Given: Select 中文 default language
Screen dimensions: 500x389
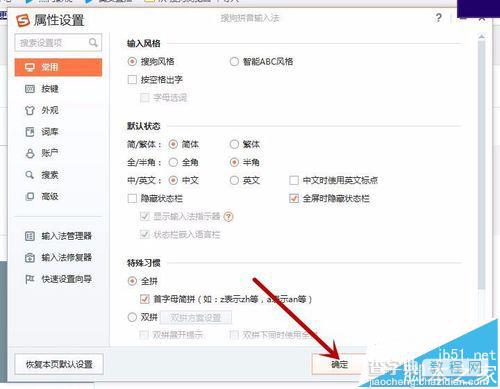Looking at the screenshot, I should tap(173, 180).
